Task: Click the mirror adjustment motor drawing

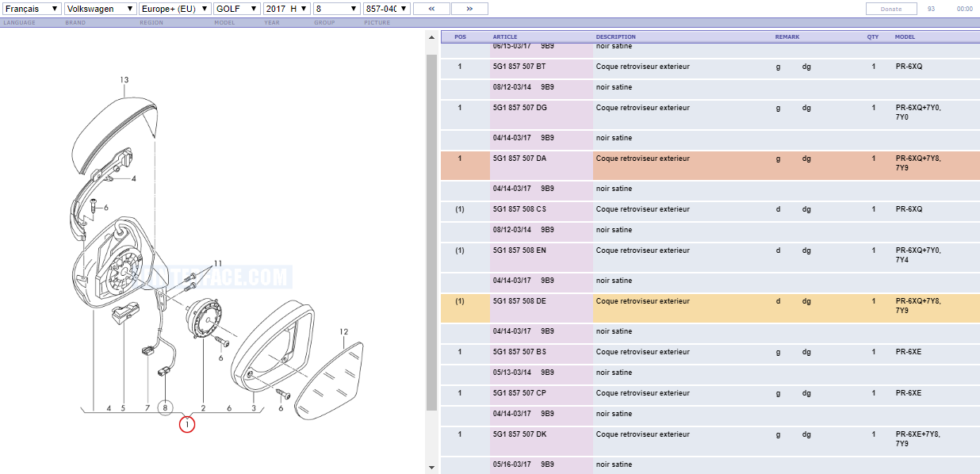Action: tap(206, 318)
